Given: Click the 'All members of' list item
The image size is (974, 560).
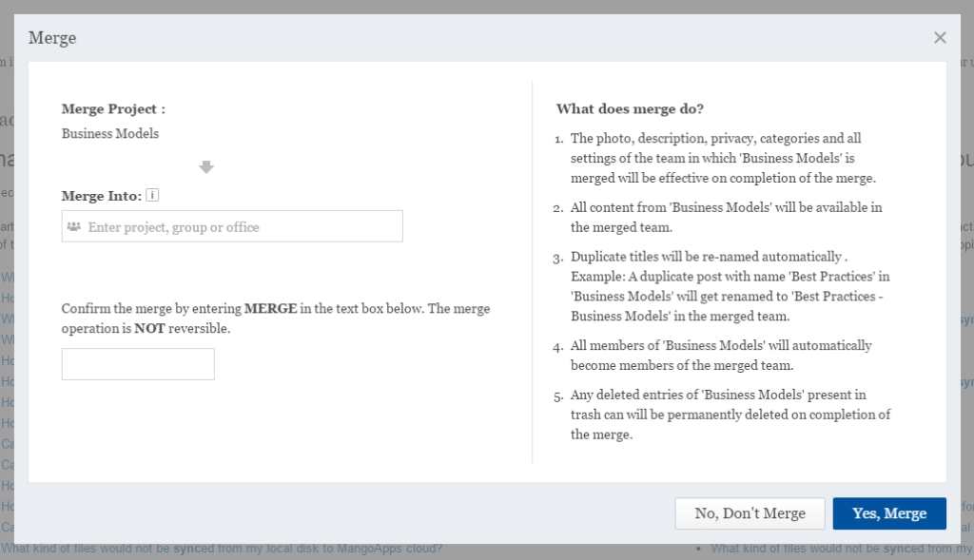Looking at the screenshot, I should (x=721, y=355).
